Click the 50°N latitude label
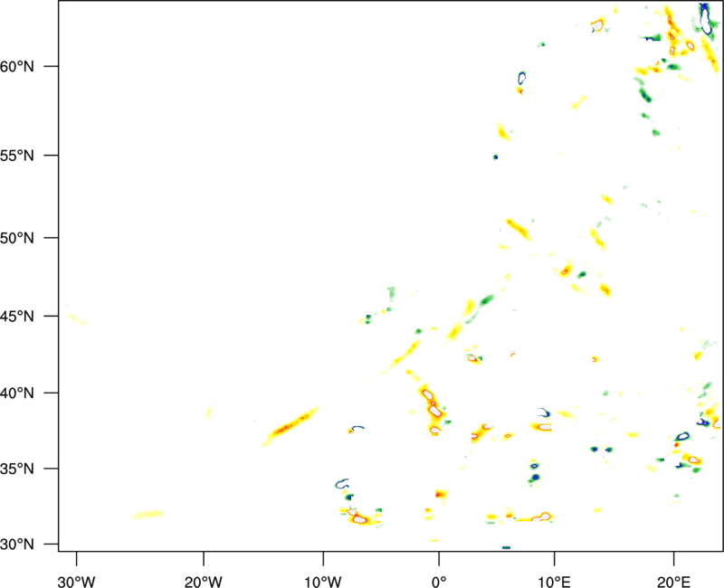Viewport: 724px width, 588px height. 17,238
